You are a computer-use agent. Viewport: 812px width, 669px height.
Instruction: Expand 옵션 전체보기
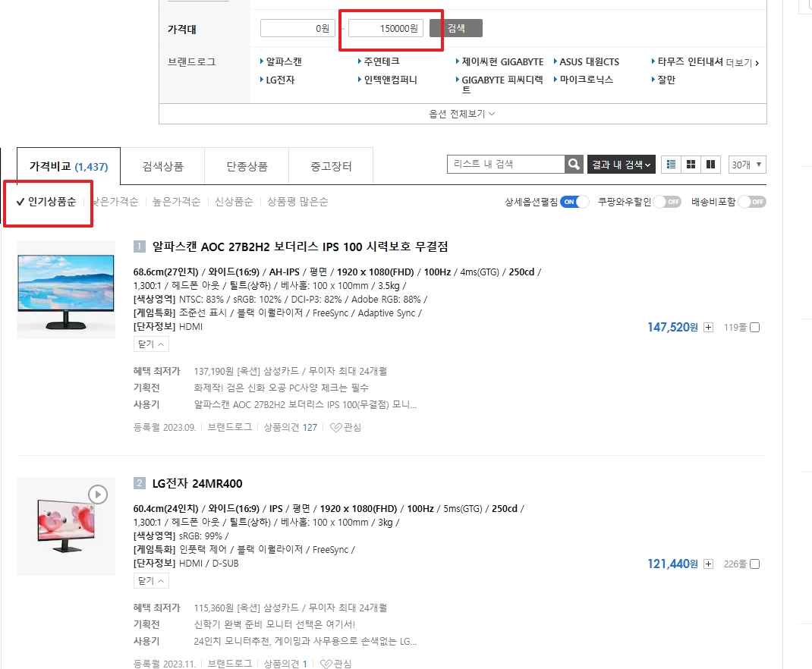point(462,114)
